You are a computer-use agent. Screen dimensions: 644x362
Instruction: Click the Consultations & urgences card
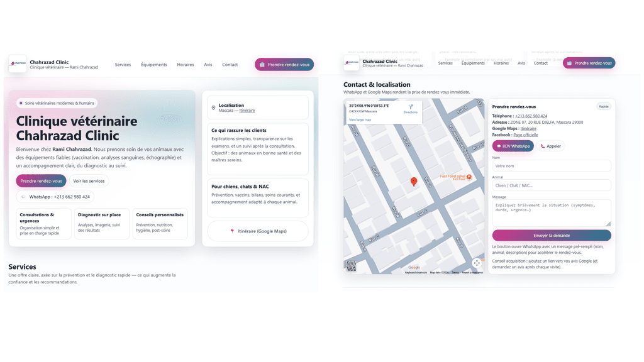click(43, 224)
